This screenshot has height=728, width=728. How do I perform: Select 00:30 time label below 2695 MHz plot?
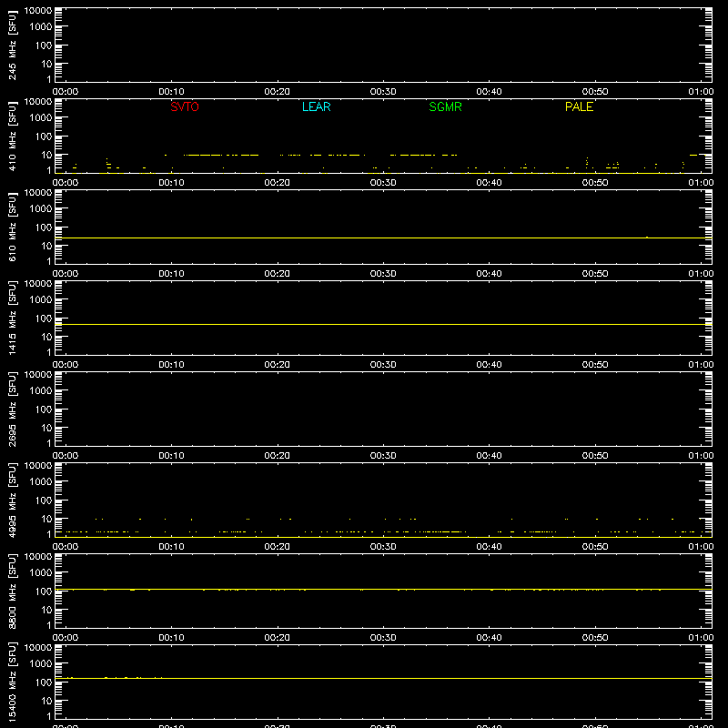point(383,456)
